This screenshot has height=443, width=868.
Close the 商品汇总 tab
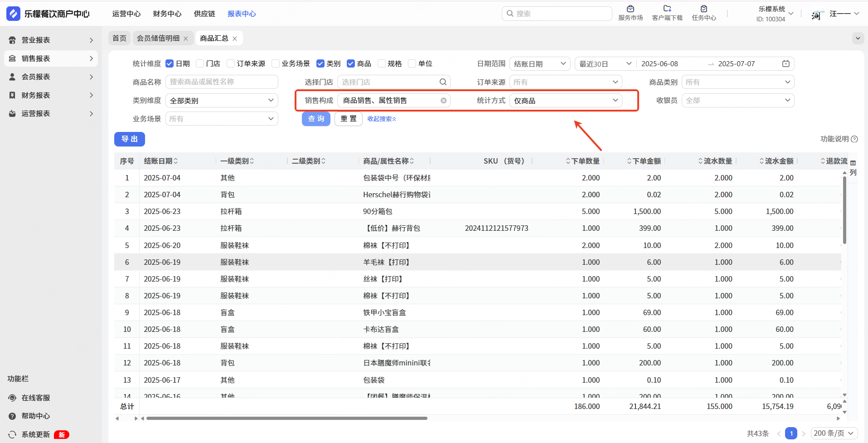point(235,39)
